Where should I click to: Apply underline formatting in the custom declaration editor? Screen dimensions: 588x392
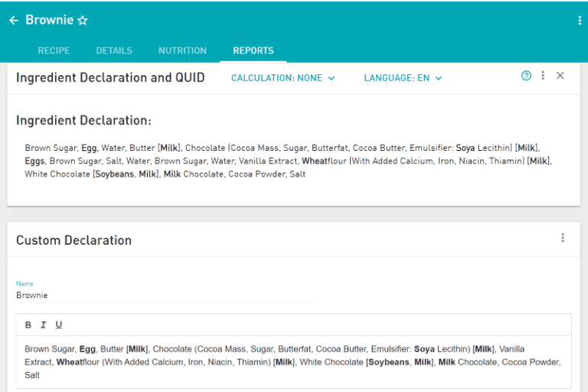(x=59, y=325)
